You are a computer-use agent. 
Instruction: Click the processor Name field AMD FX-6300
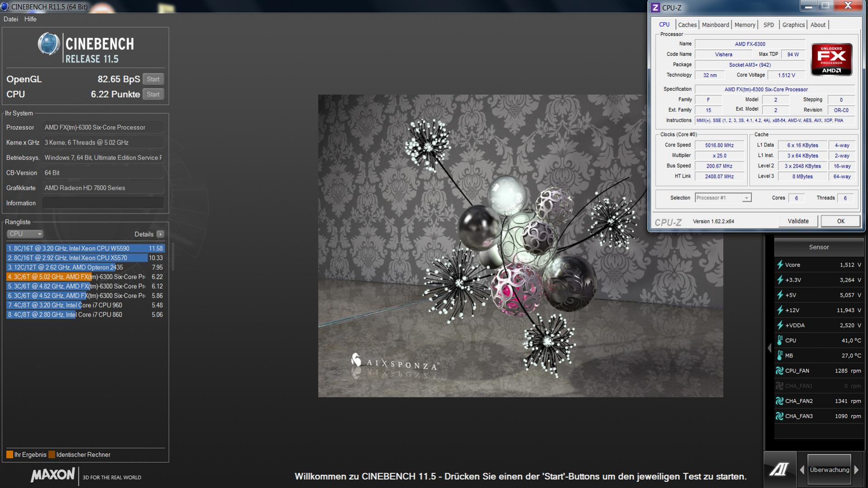[x=749, y=44]
